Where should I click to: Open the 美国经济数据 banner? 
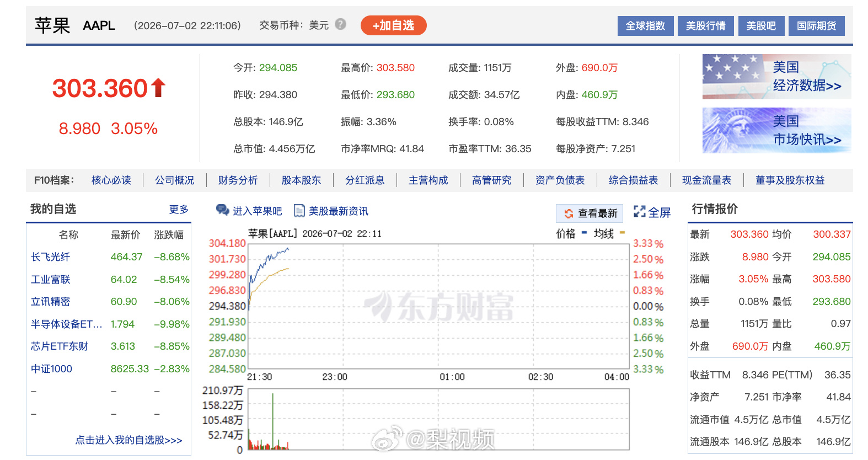776,77
